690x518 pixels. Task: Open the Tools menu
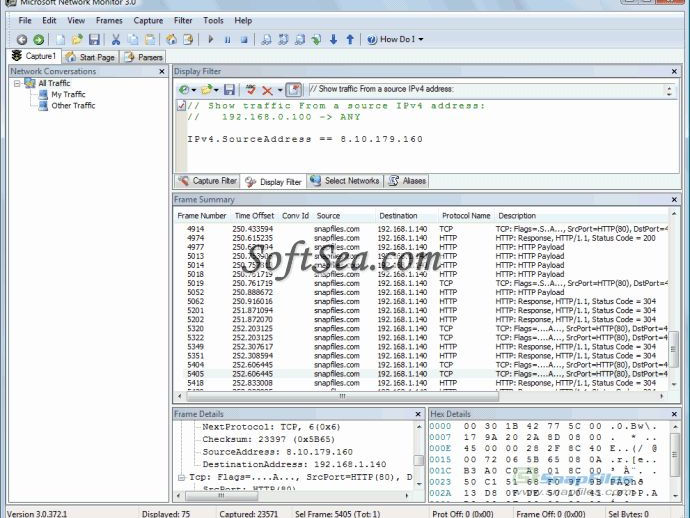tap(213, 20)
